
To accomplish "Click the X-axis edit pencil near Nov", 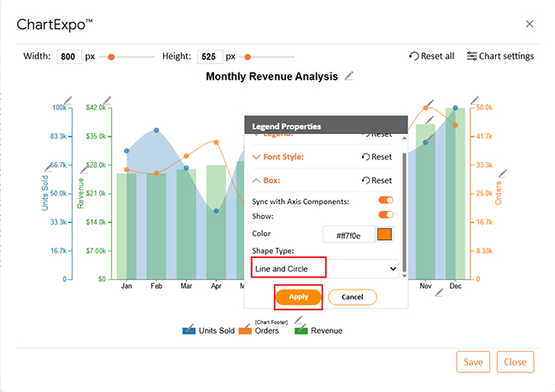I will (440, 293).
